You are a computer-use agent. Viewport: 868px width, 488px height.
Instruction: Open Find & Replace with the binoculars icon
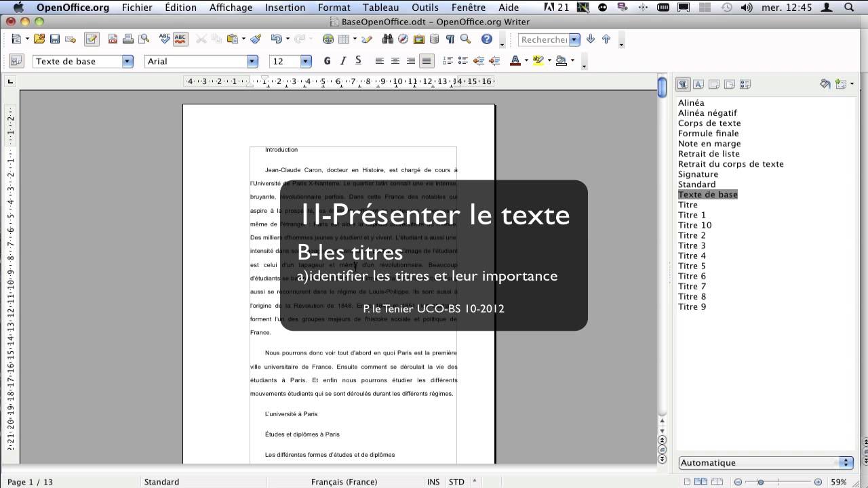click(388, 39)
